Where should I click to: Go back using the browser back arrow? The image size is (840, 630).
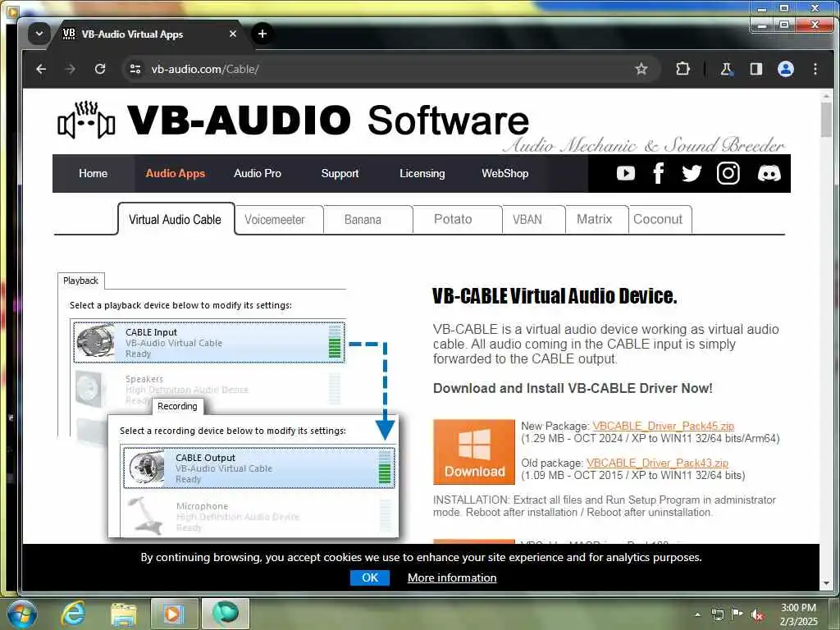41,69
